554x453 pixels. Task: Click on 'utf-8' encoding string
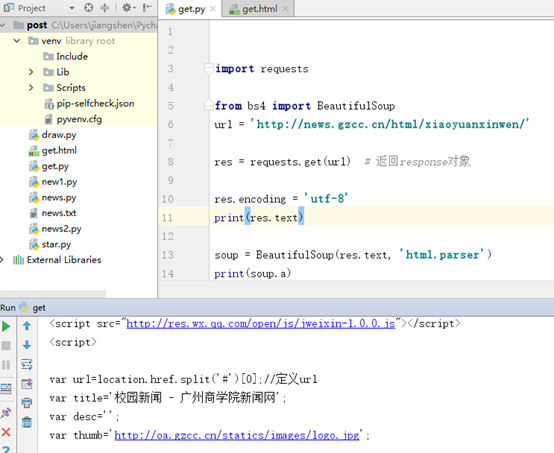click(326, 199)
